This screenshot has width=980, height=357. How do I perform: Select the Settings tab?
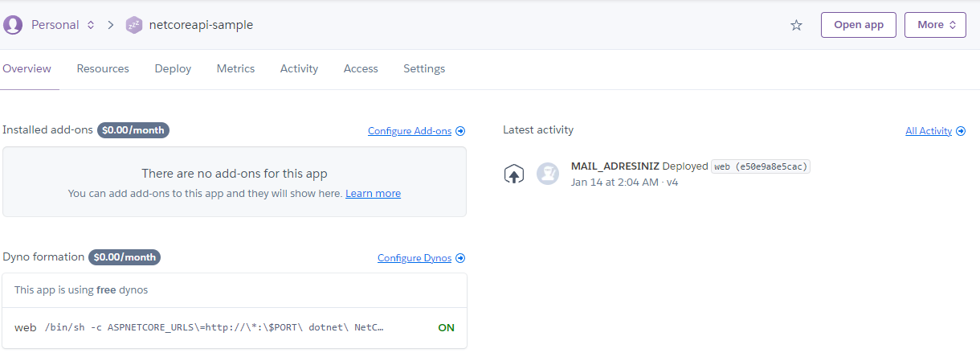click(x=424, y=69)
